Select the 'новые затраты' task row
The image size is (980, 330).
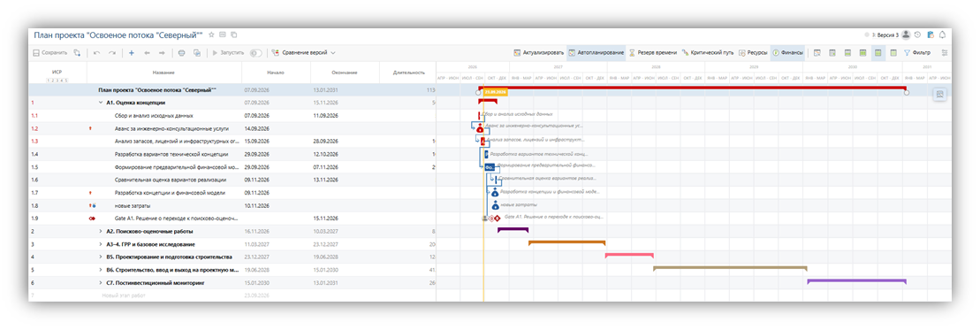coord(232,205)
